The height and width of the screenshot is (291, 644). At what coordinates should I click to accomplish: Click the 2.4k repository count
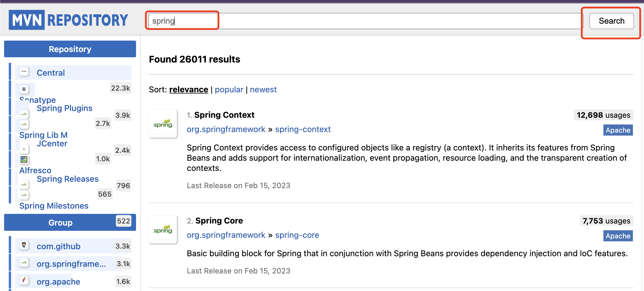coord(123,150)
